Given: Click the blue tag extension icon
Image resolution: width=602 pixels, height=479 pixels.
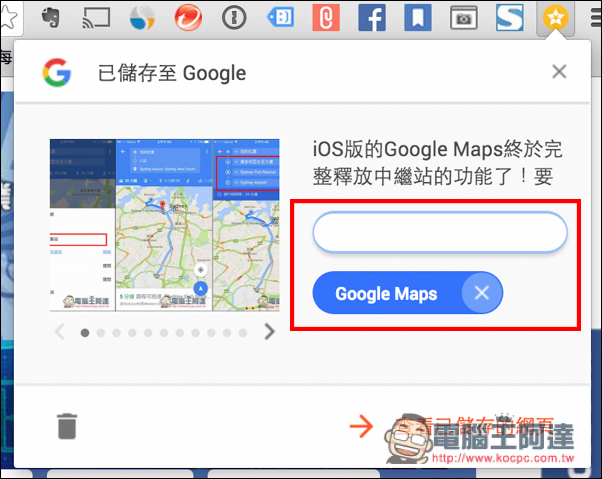Looking at the screenshot, I should (280, 18).
